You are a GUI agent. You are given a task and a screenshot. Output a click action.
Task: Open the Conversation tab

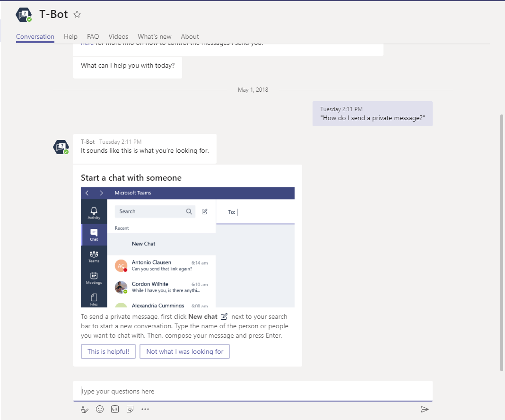pyautogui.click(x=35, y=36)
